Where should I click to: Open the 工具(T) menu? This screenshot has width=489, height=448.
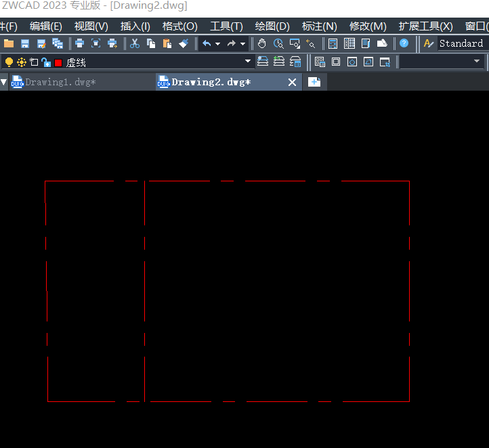coord(226,26)
